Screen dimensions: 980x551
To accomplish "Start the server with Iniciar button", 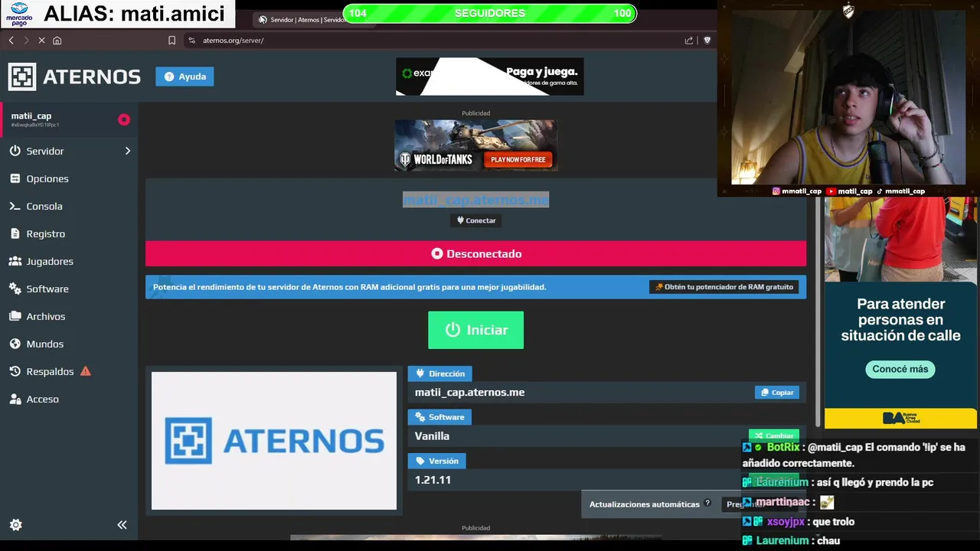I will 476,330.
